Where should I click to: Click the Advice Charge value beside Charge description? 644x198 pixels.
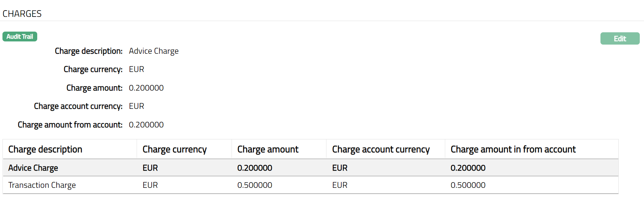pos(153,51)
